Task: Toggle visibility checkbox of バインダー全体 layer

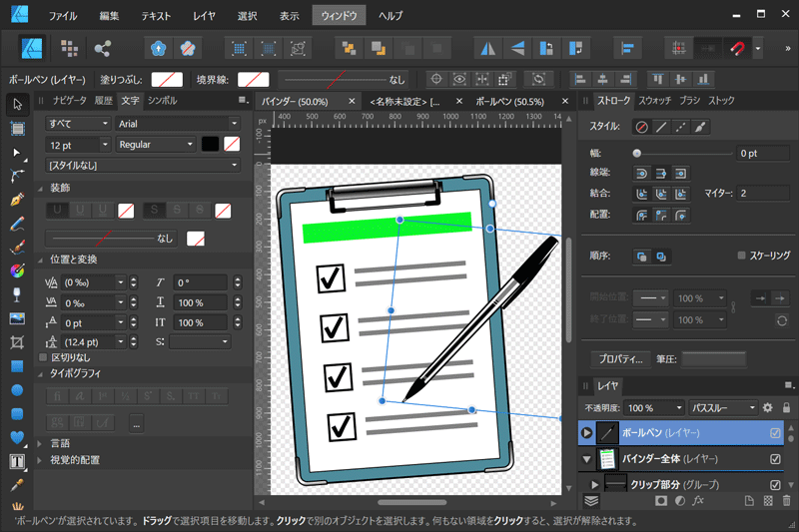Action: click(x=775, y=459)
